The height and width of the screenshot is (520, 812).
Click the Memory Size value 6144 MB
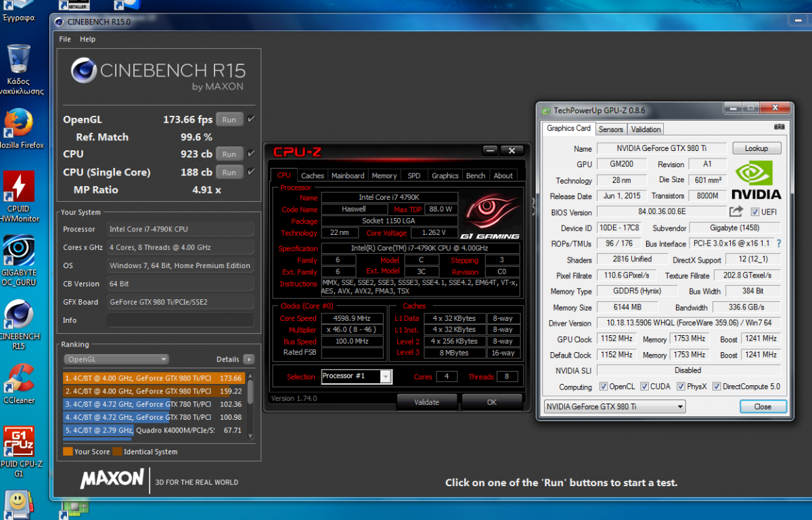(629, 307)
